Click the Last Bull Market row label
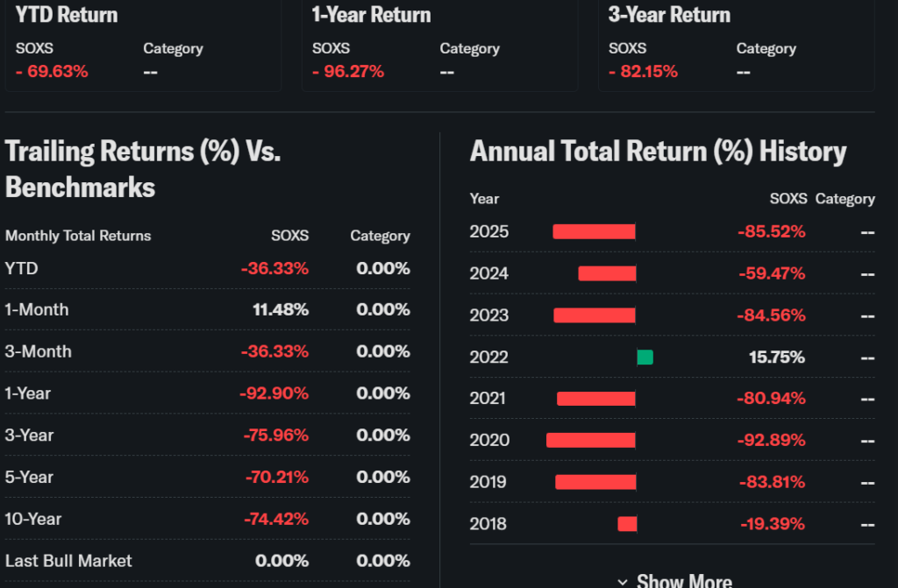The width and height of the screenshot is (898, 588). [x=68, y=561]
